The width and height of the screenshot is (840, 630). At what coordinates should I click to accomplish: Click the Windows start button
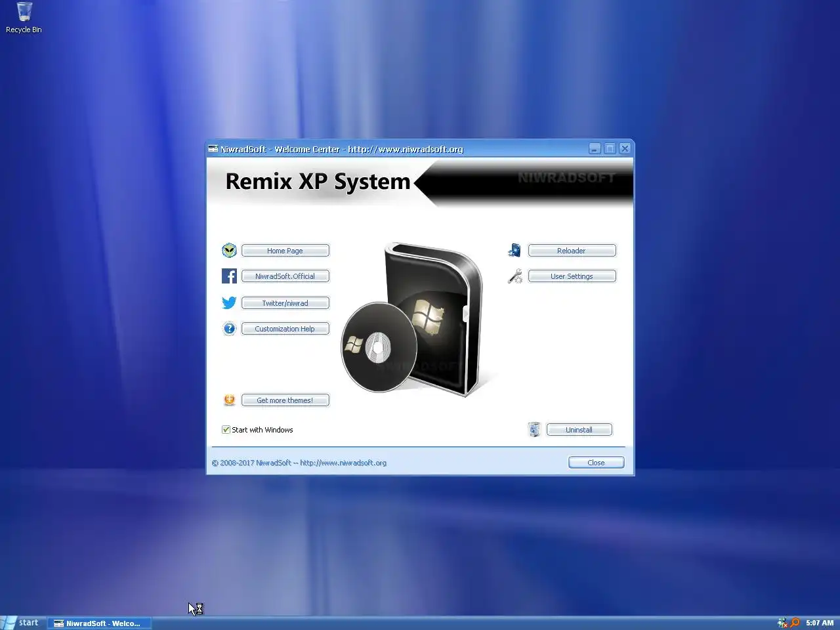tap(21, 623)
